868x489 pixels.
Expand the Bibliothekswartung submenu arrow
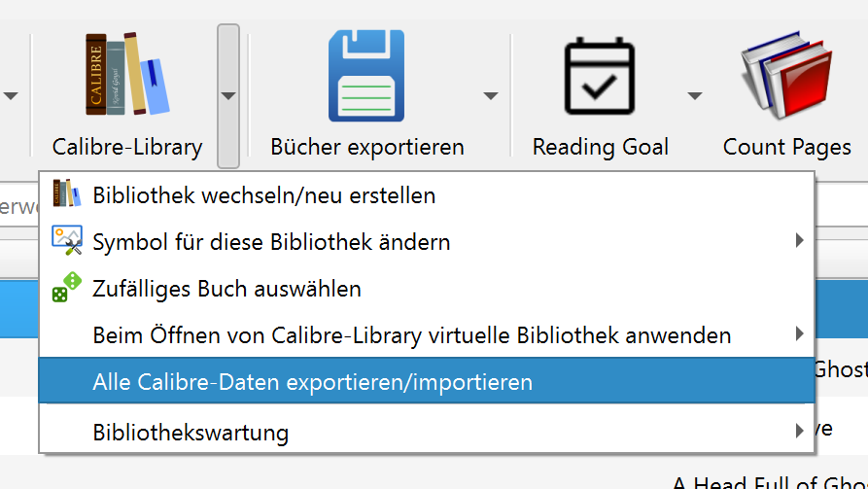[x=799, y=430]
